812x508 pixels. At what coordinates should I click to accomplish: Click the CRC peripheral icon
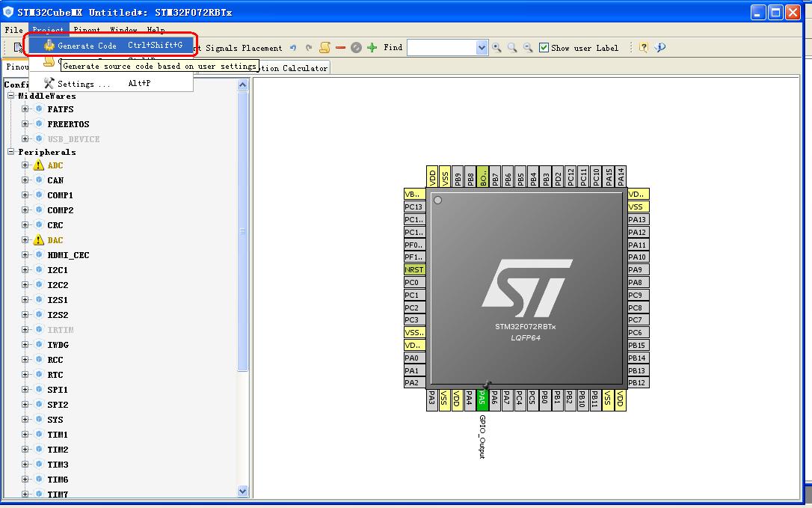pyautogui.click(x=39, y=225)
